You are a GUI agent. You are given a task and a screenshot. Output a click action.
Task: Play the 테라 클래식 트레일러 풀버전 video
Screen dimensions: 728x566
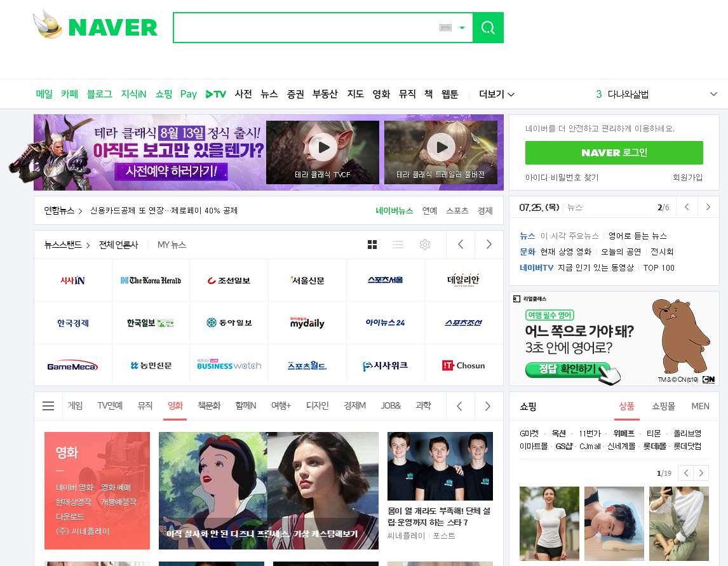441,152
